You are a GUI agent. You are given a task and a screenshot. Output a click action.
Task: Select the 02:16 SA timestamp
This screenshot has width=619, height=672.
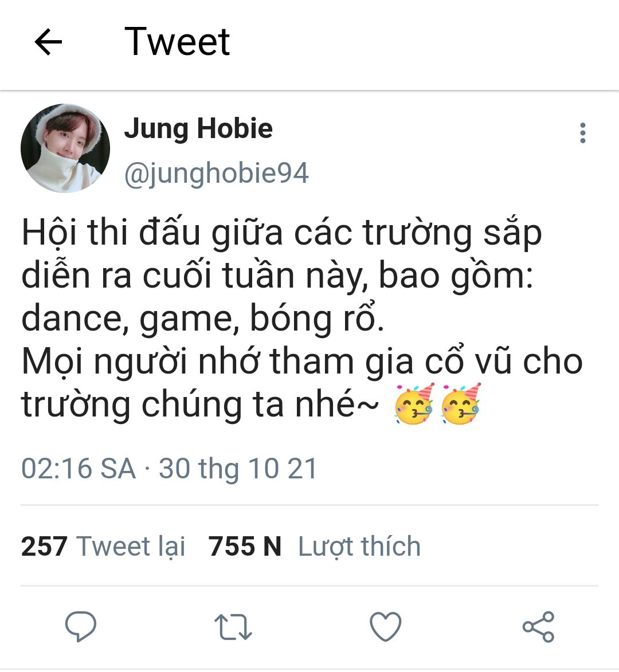point(79,469)
